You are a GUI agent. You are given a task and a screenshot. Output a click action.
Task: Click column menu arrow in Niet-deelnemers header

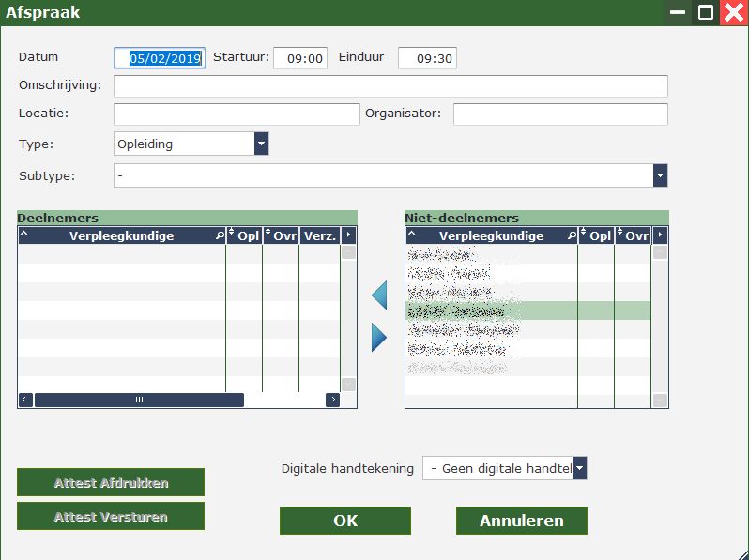click(660, 235)
